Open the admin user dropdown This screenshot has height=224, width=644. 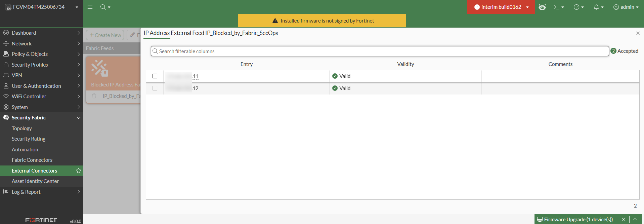626,7
